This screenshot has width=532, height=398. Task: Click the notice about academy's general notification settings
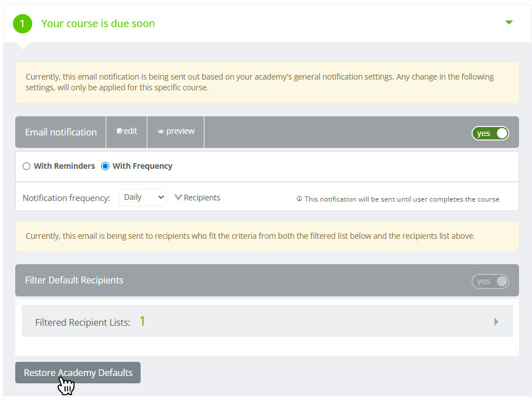(267, 82)
